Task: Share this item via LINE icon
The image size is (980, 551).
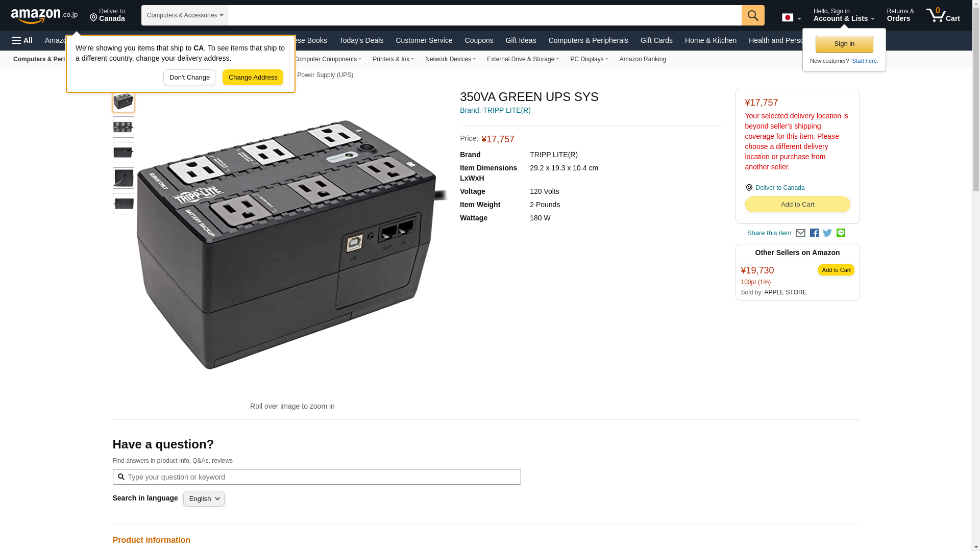Action: pos(841,233)
